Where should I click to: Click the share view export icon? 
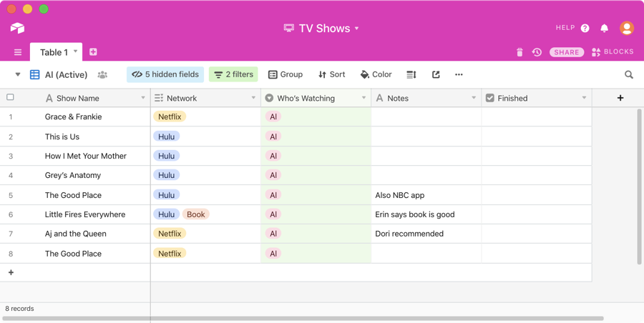(436, 74)
